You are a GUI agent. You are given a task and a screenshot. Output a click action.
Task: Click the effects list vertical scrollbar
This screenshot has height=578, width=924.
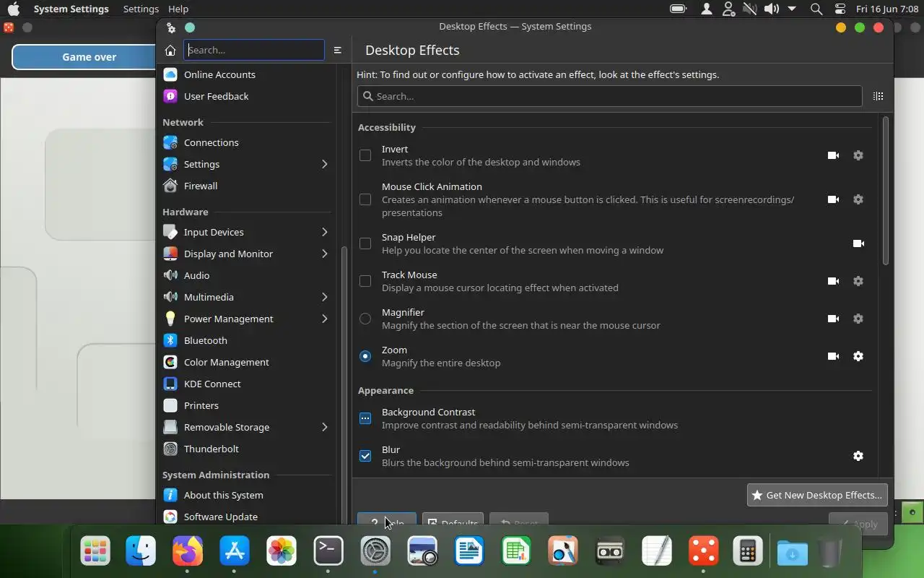pos(886,191)
